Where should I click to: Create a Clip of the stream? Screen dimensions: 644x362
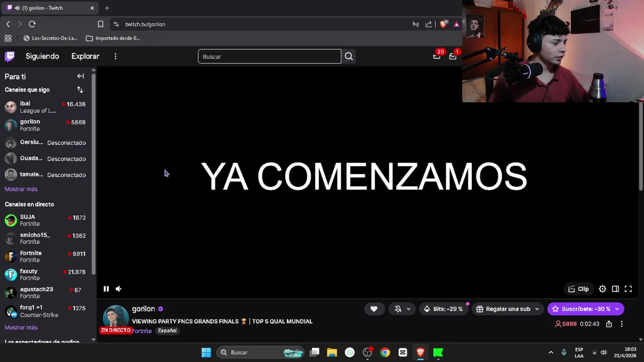[x=578, y=289]
